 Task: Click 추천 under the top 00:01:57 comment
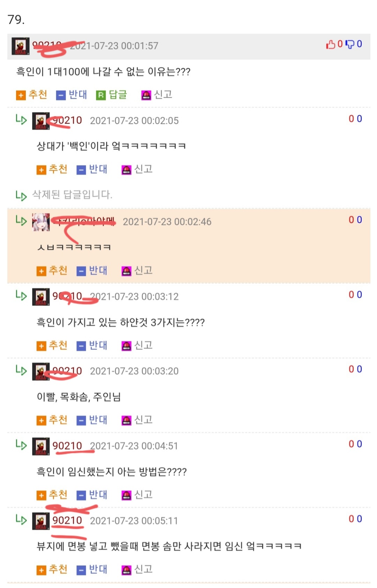click(x=32, y=95)
